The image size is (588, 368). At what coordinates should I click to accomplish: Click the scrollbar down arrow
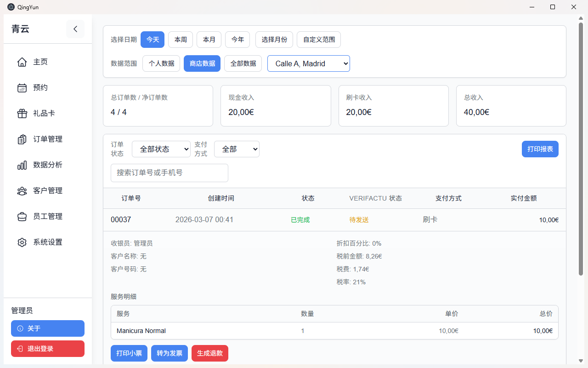coord(581,361)
